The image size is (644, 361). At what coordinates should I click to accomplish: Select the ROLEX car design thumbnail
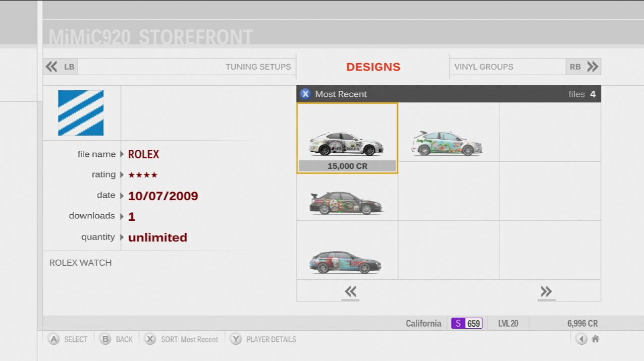[347, 138]
